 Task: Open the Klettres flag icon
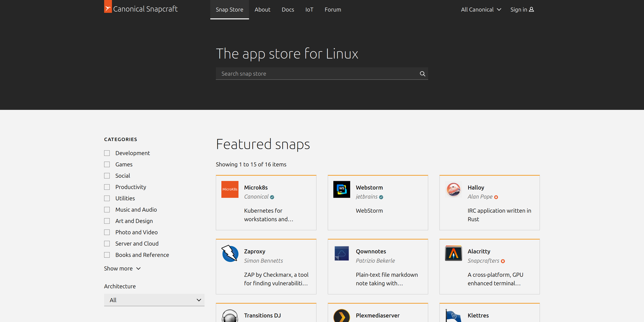click(453, 316)
